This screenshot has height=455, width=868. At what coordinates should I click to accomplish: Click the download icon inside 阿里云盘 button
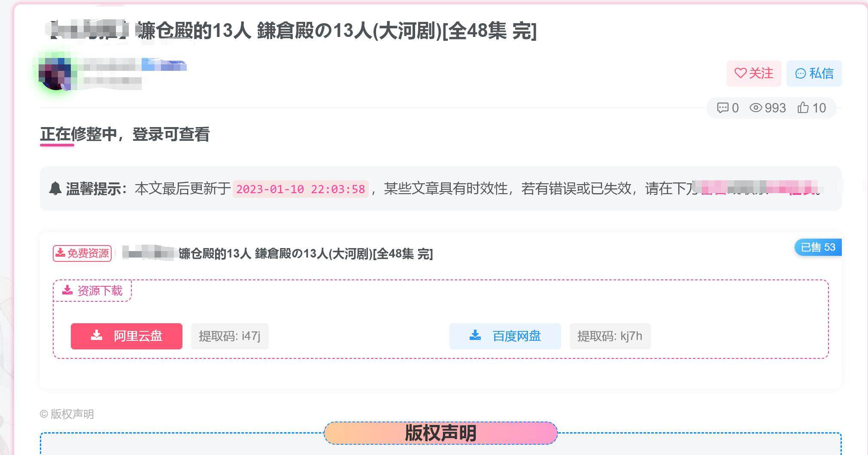click(97, 336)
